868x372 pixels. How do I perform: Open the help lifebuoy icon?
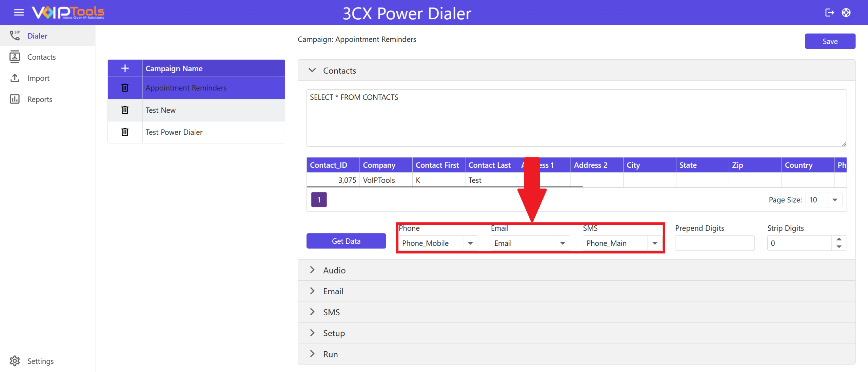[x=846, y=13]
